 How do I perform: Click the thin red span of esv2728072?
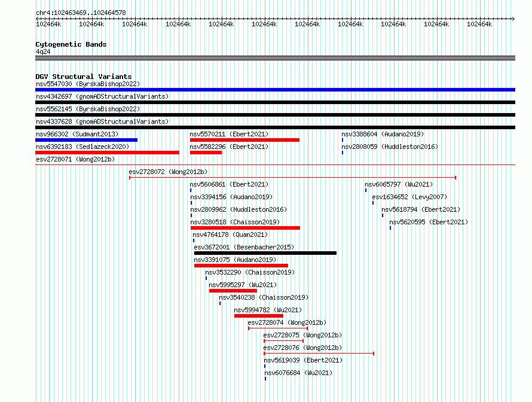pos(292,178)
